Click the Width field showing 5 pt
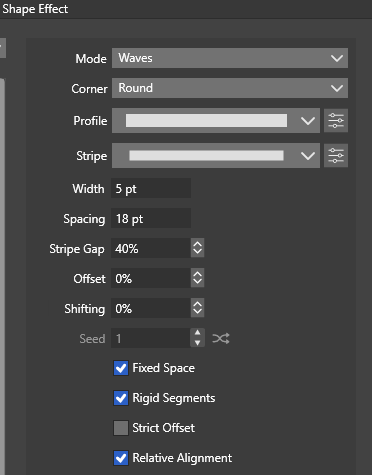This screenshot has width=372, height=475. tap(151, 188)
